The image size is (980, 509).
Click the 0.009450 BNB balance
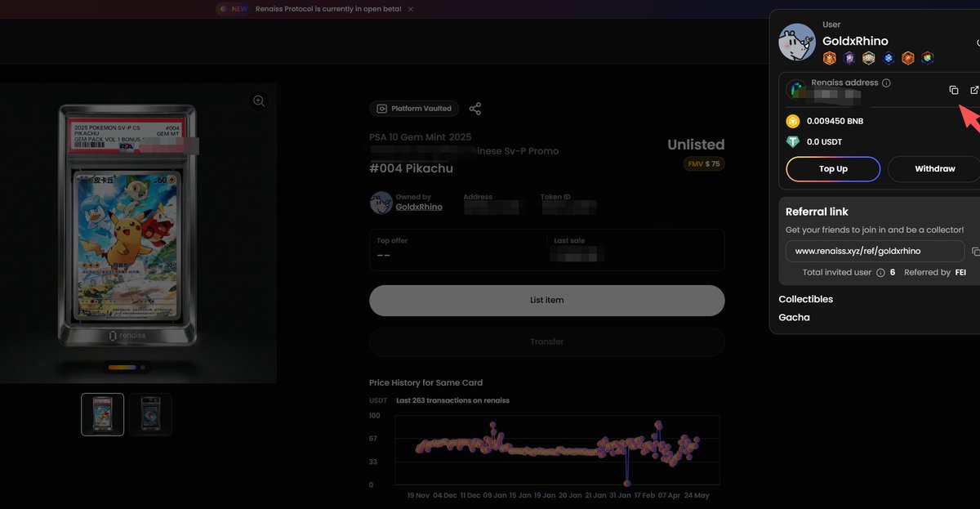point(835,121)
